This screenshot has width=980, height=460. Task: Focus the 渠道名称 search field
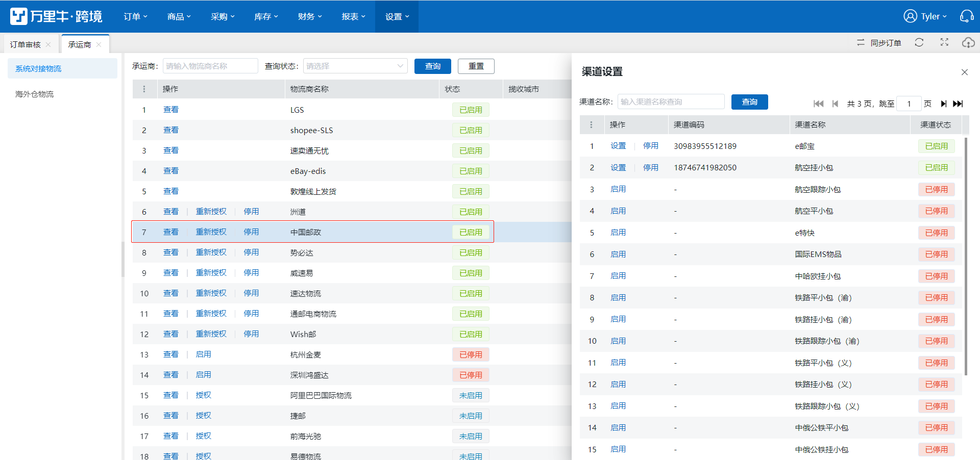point(671,101)
